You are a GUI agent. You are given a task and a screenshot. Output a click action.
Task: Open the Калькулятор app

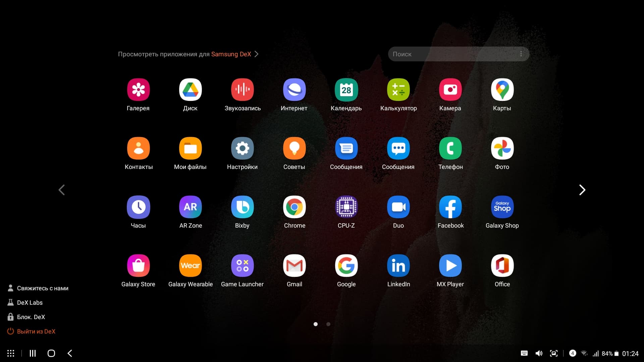coord(398,90)
